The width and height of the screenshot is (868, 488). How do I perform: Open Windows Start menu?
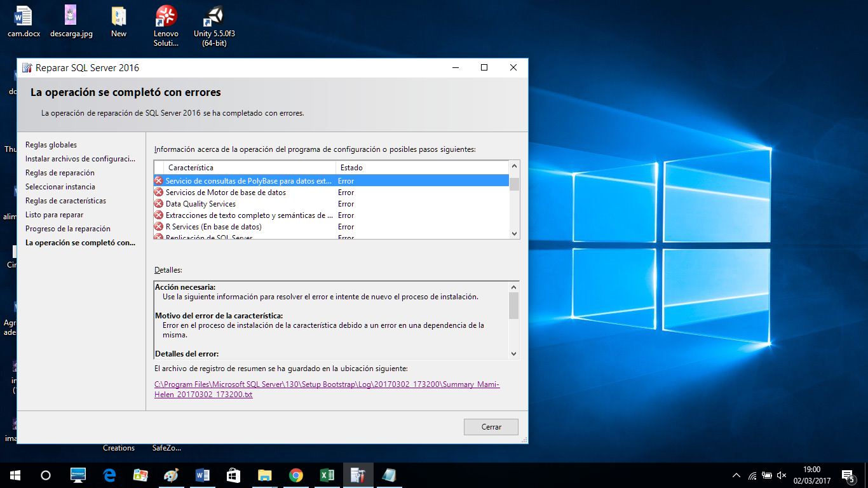[15, 475]
